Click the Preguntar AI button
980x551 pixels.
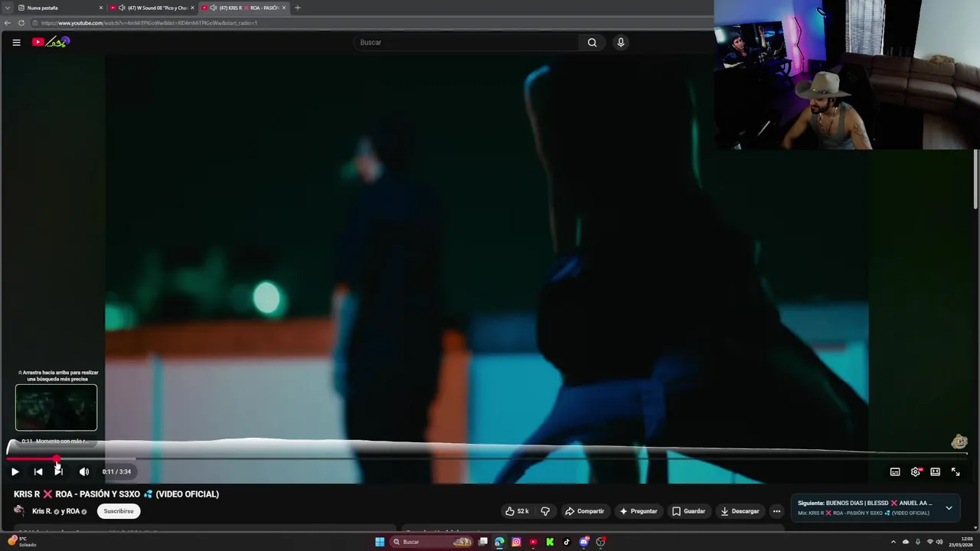(639, 511)
